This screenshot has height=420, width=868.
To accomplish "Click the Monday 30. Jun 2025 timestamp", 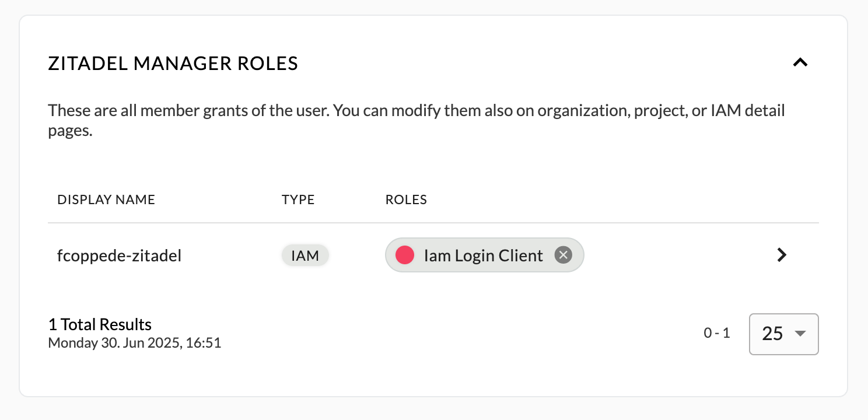I will coord(135,342).
